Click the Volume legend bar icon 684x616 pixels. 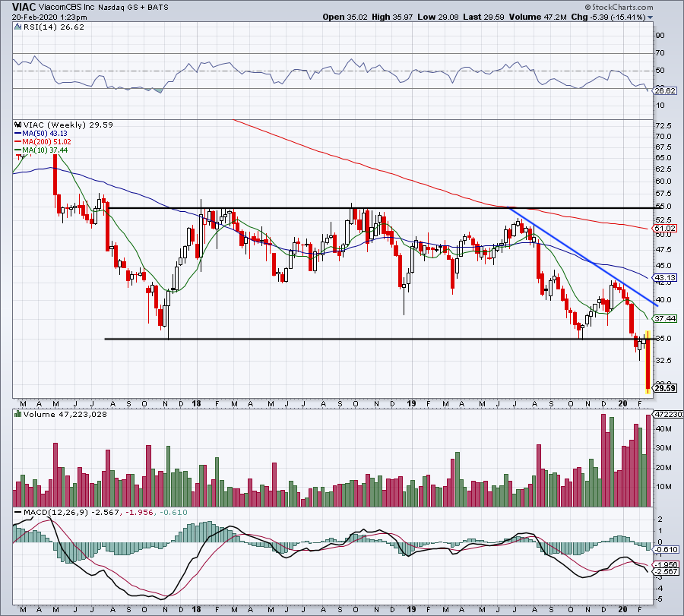coord(18,414)
